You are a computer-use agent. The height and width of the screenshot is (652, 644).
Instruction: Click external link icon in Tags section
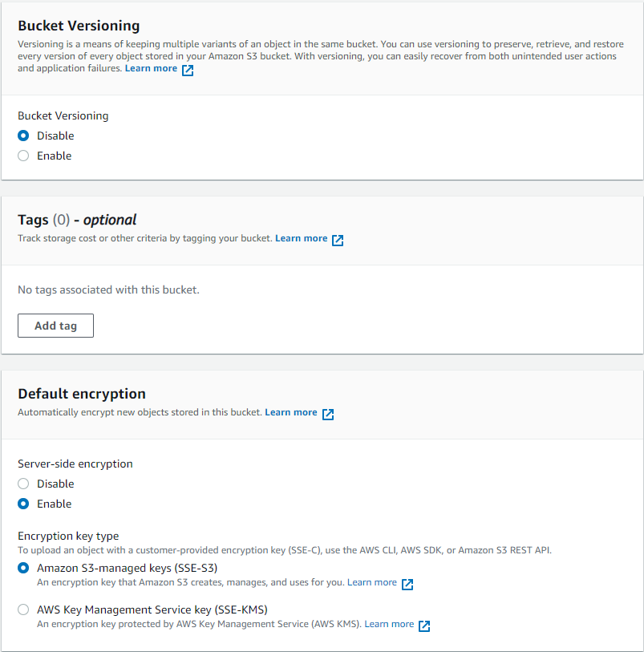point(337,239)
